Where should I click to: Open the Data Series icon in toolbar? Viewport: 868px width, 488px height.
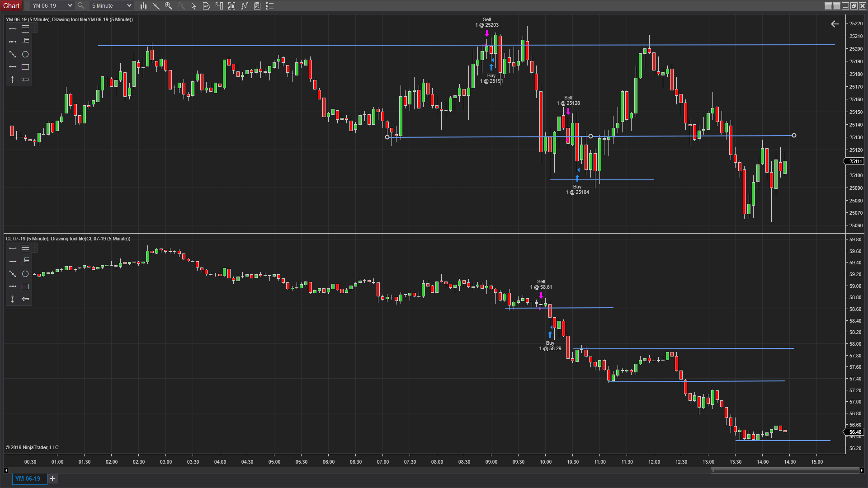232,6
